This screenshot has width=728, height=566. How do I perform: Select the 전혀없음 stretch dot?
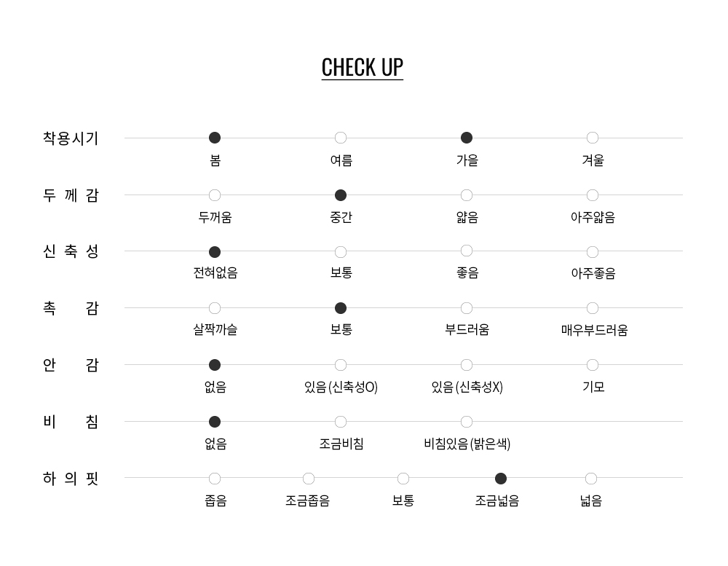(x=215, y=252)
